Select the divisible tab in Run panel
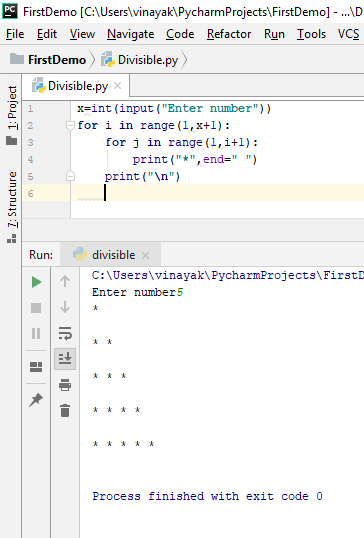The width and height of the screenshot is (364, 538). [x=110, y=255]
